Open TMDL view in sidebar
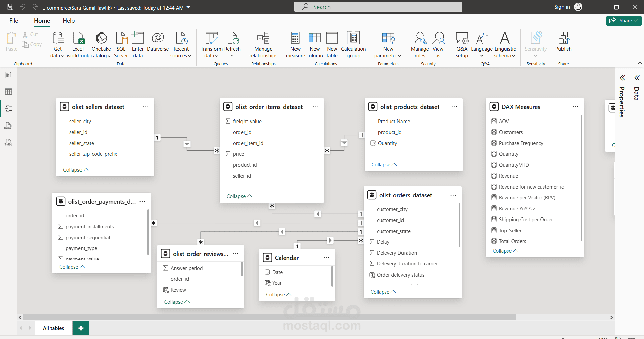Screen dimensions: 644x339 8,142
